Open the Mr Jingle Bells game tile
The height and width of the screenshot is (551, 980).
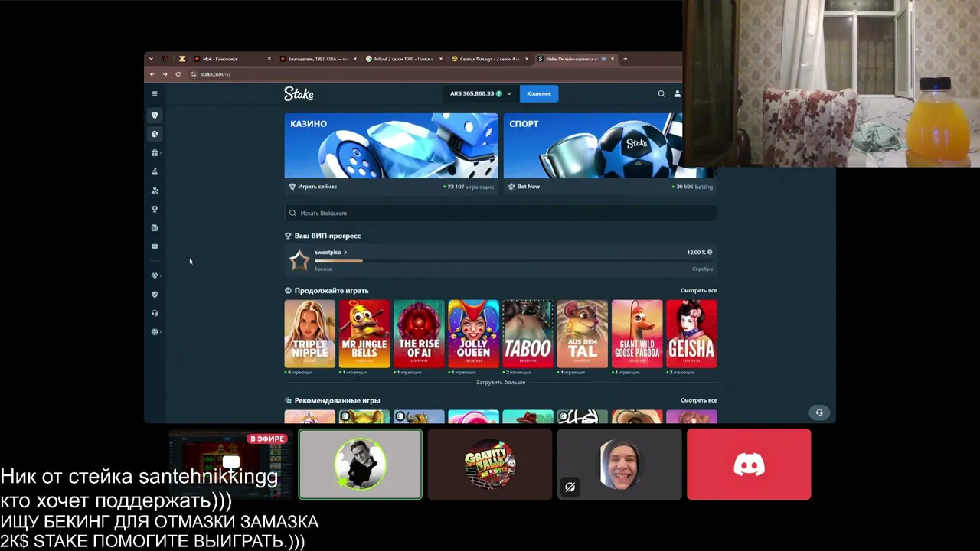point(364,334)
